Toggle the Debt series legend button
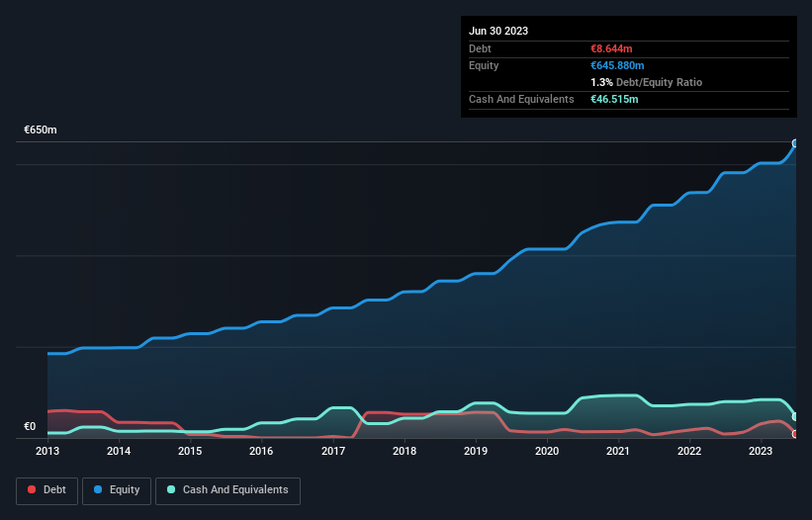Image resolution: width=812 pixels, height=520 pixels. (46, 490)
